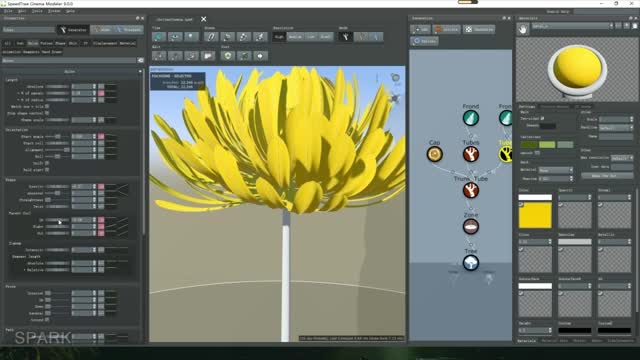Switch to the Meshes tab at bottom right
The height and width of the screenshot is (360, 640).
580,340
